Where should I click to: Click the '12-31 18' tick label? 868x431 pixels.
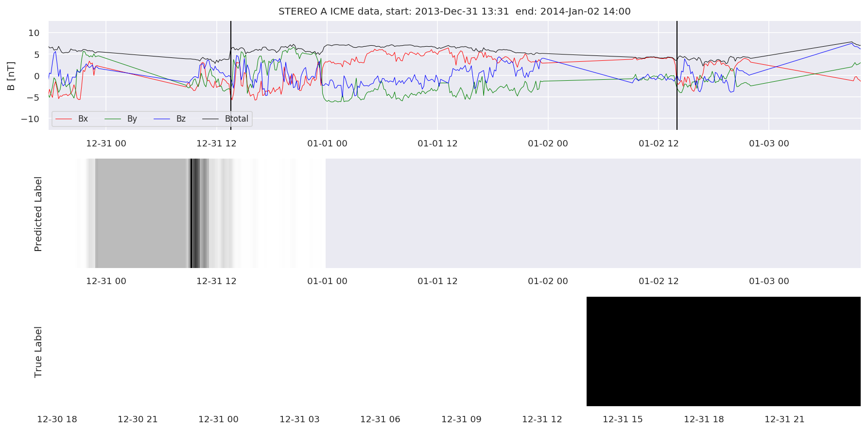[x=704, y=419]
